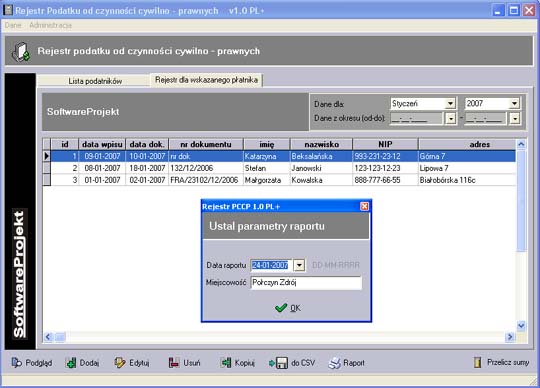Open the 2007 year dropdown
540x388 pixels.
pos(515,103)
